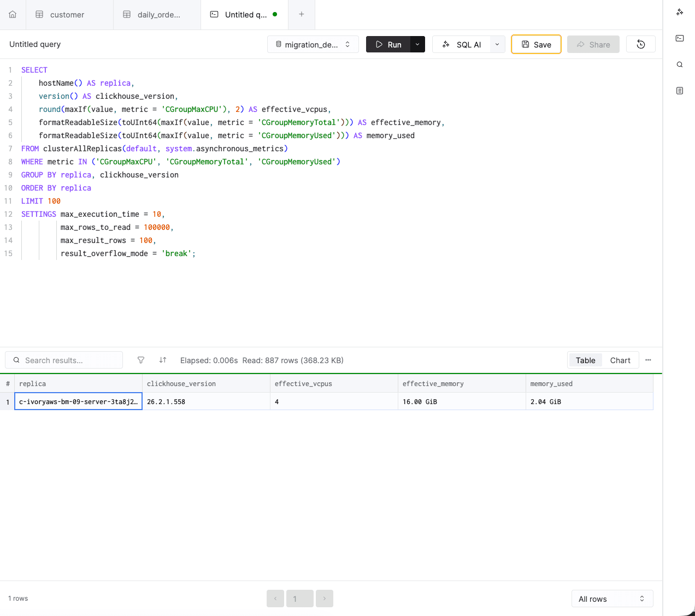The width and height of the screenshot is (695, 616).
Task: Switch results view to Table
Action: click(585, 360)
